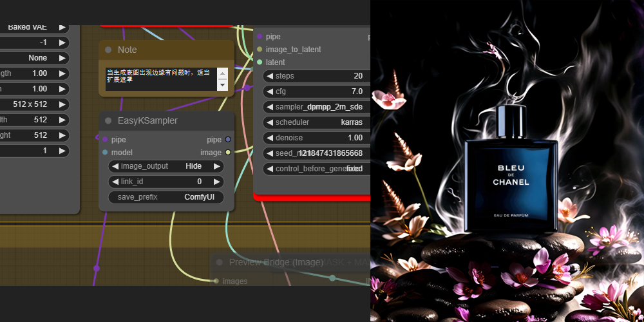Click right arrow next to Baked VAE
Screen dimensions: 644x322
click(62, 28)
